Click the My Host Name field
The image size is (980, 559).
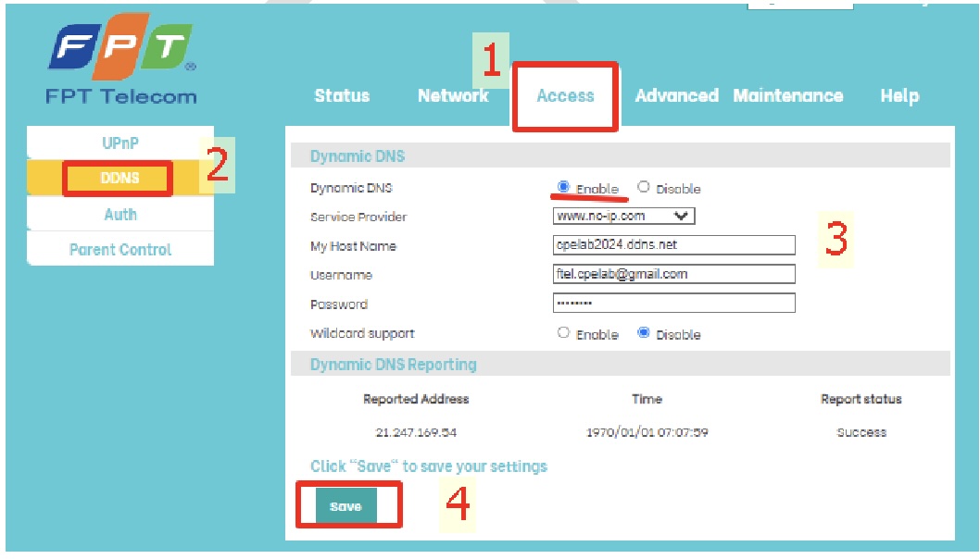click(x=673, y=245)
